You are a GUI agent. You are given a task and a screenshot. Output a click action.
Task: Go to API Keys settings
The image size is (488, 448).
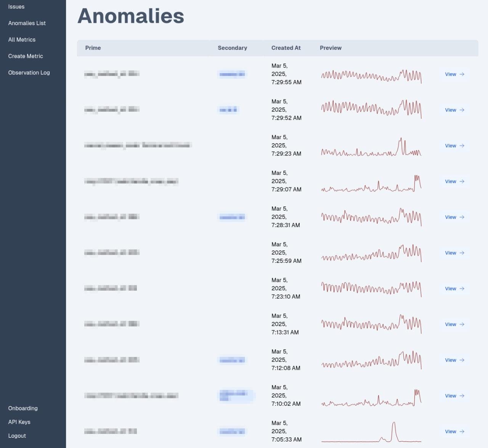(x=19, y=422)
